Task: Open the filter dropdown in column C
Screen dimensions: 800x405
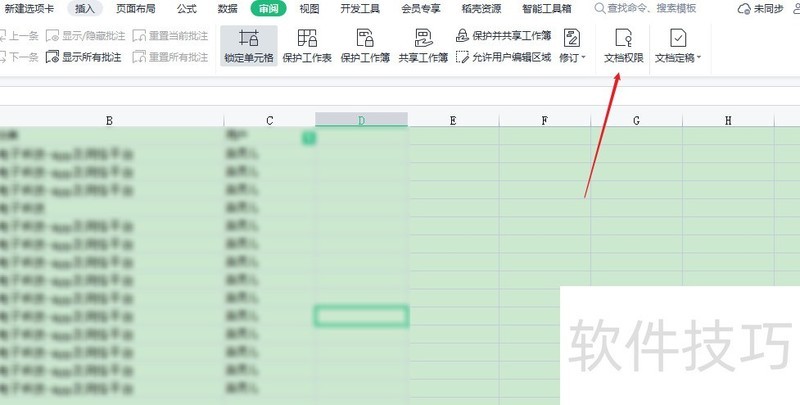Action: (x=309, y=138)
